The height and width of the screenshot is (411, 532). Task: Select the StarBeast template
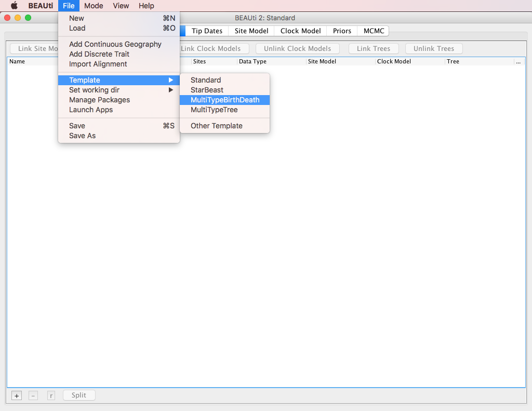point(224,90)
